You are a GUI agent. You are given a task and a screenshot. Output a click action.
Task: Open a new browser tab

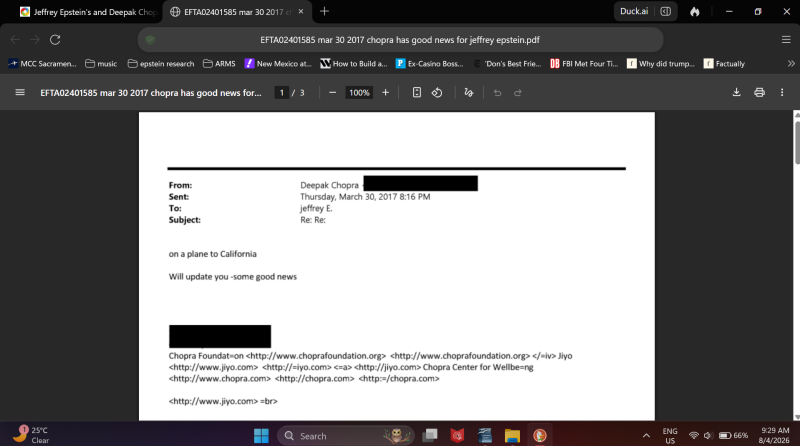pyautogui.click(x=324, y=11)
